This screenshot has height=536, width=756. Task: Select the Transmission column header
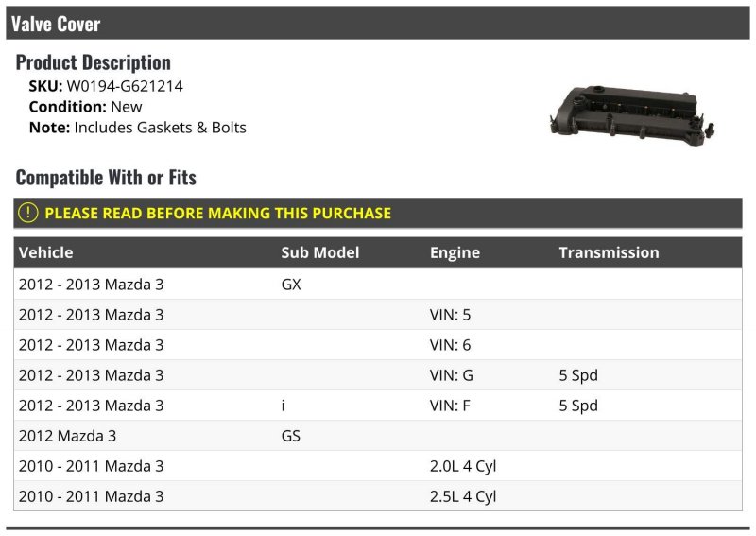(x=609, y=252)
